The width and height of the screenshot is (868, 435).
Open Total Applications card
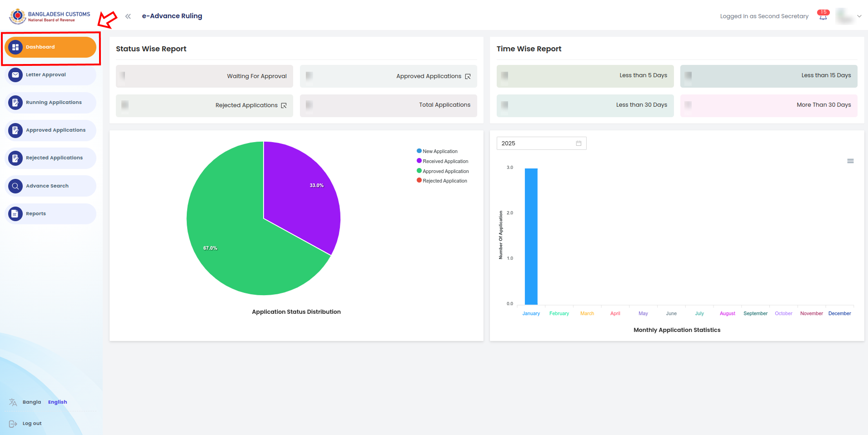[x=389, y=106]
